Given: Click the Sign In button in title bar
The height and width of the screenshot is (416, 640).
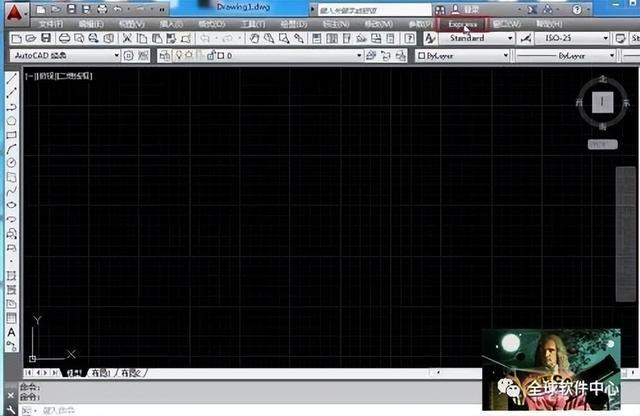Looking at the screenshot, I should [x=465, y=9].
